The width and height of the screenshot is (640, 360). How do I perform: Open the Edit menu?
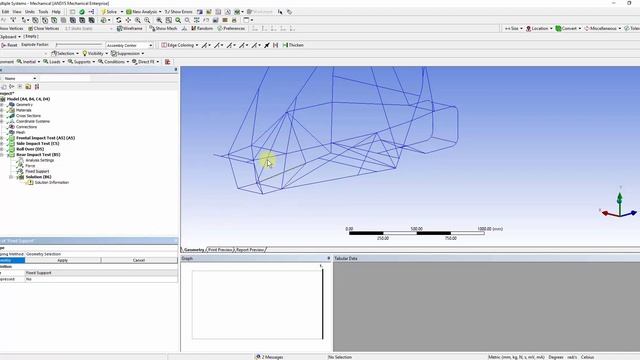tap(5, 12)
